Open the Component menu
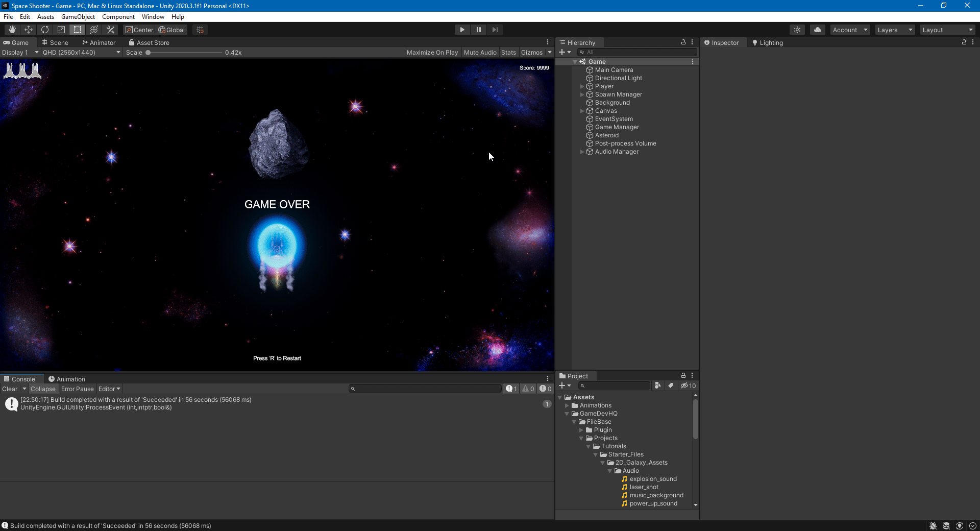Viewport: 980px width, 531px height. [x=118, y=17]
